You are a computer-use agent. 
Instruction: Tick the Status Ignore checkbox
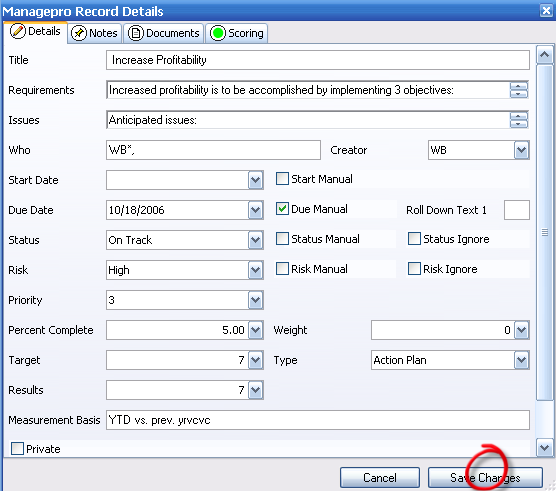pos(414,239)
